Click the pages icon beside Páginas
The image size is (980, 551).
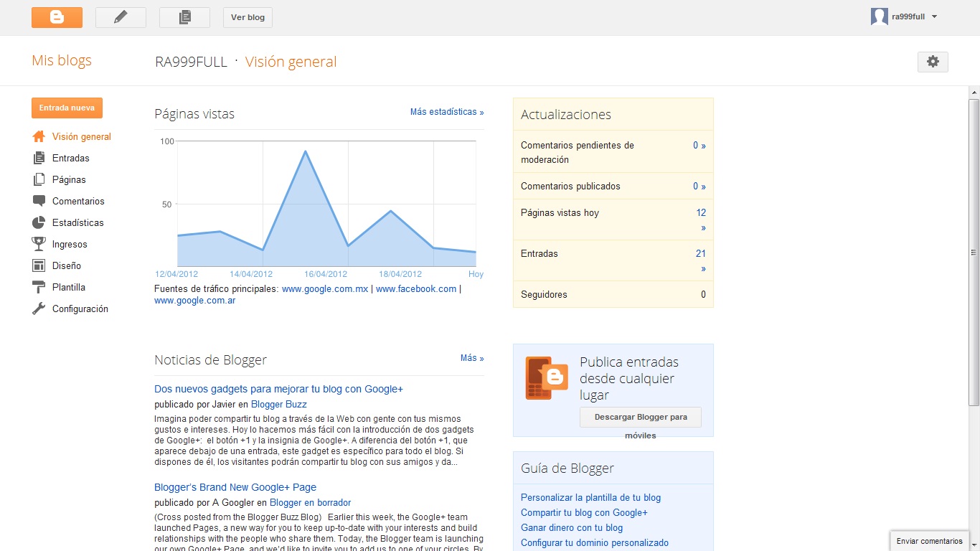coord(39,179)
